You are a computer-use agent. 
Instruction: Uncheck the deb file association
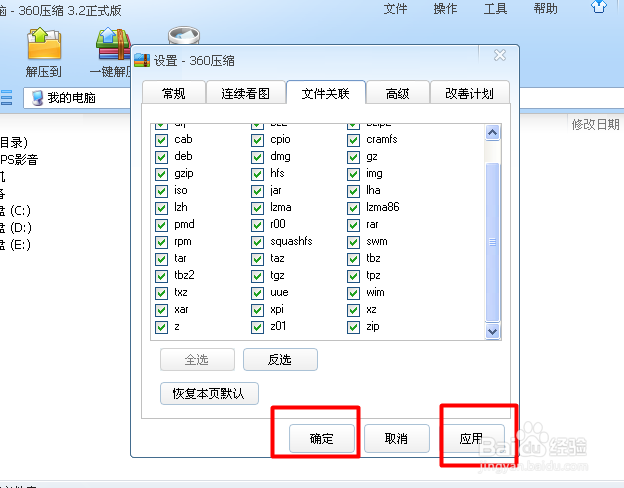pyautogui.click(x=161, y=157)
